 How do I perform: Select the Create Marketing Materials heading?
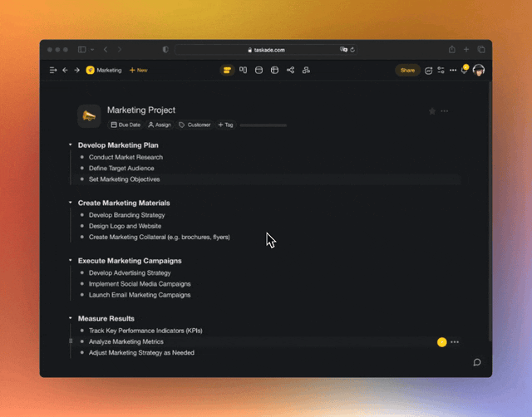[124, 203]
